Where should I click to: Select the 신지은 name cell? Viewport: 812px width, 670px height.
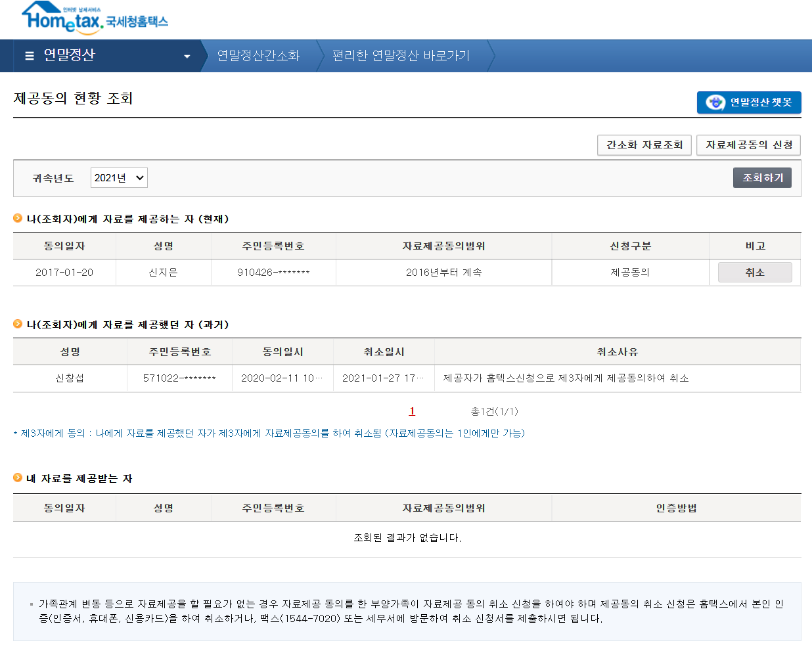tap(163, 273)
